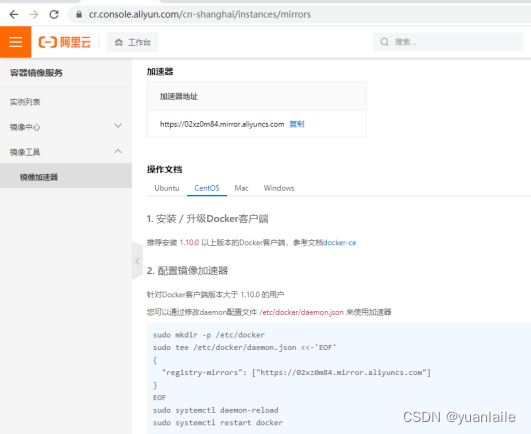Click the registry-mirrors code line
This screenshot has height=434, width=531.
(x=296, y=373)
